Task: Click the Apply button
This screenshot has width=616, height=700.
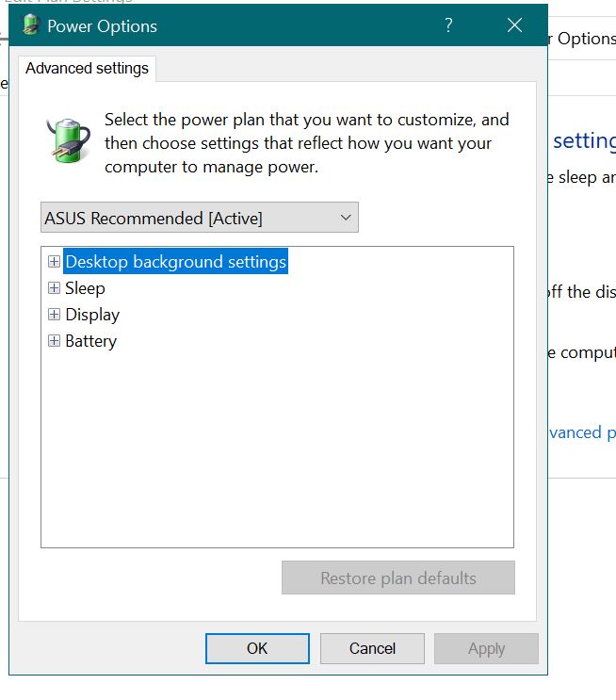Action: (487, 648)
